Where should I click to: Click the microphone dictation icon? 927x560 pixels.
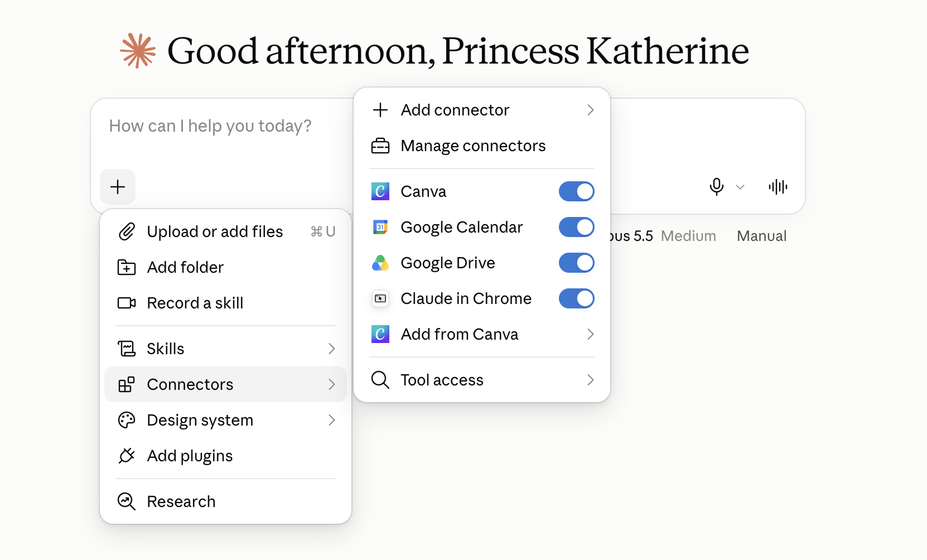(x=717, y=187)
